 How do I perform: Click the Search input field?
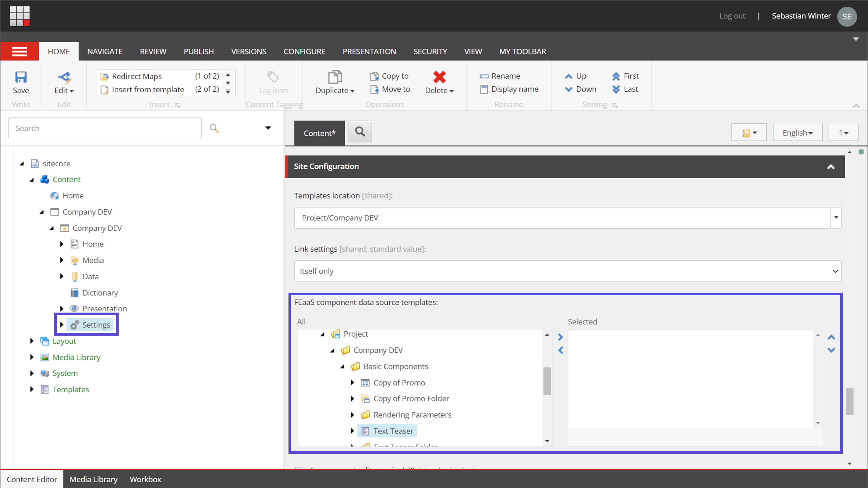(104, 128)
